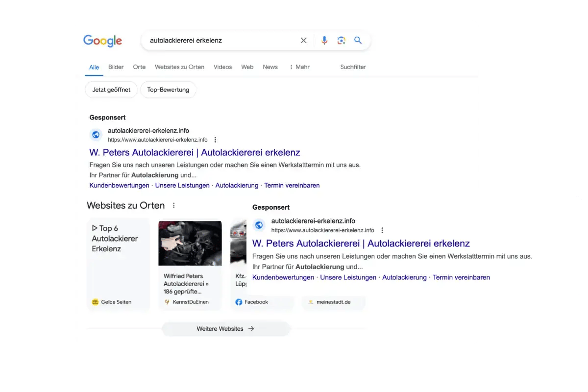Switch to the News tab
This screenshot has width=588, height=392.
(x=270, y=67)
